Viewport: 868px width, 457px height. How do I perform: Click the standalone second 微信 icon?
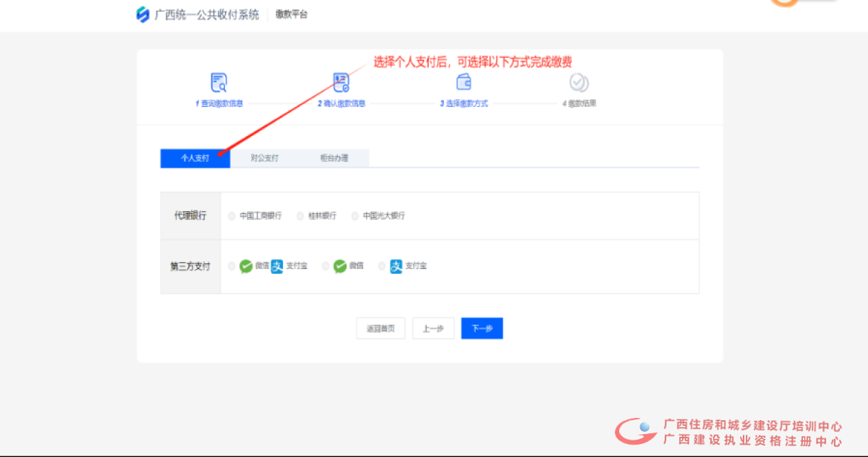tap(340, 266)
